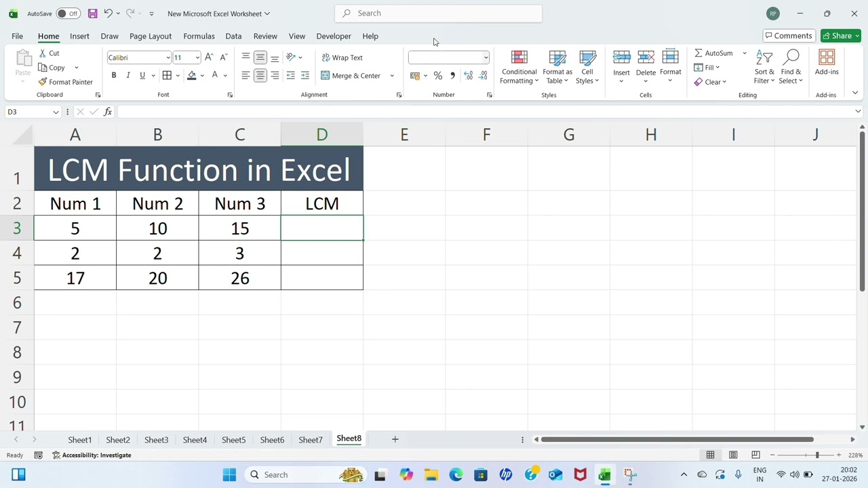The image size is (868, 488).
Task: Select cell containing 26
Action: [240, 278]
